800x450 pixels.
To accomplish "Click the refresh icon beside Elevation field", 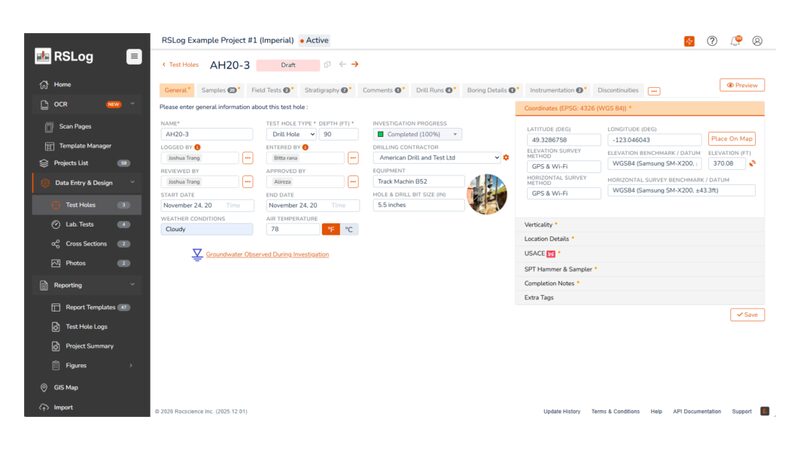I will tap(753, 164).
